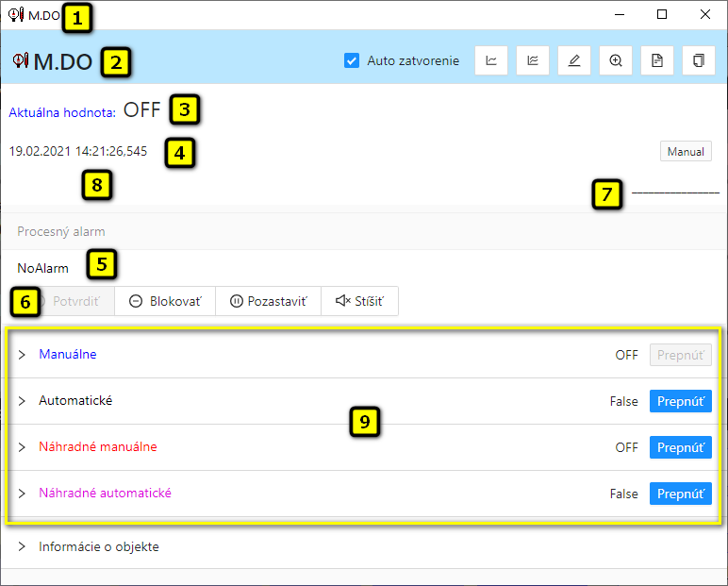Click the magnifier zoom-in icon

[616, 60]
